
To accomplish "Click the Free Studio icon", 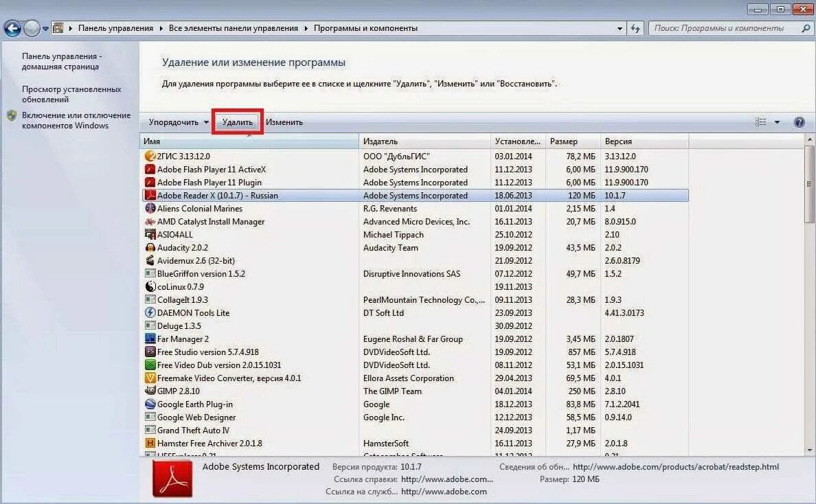I will (150, 352).
